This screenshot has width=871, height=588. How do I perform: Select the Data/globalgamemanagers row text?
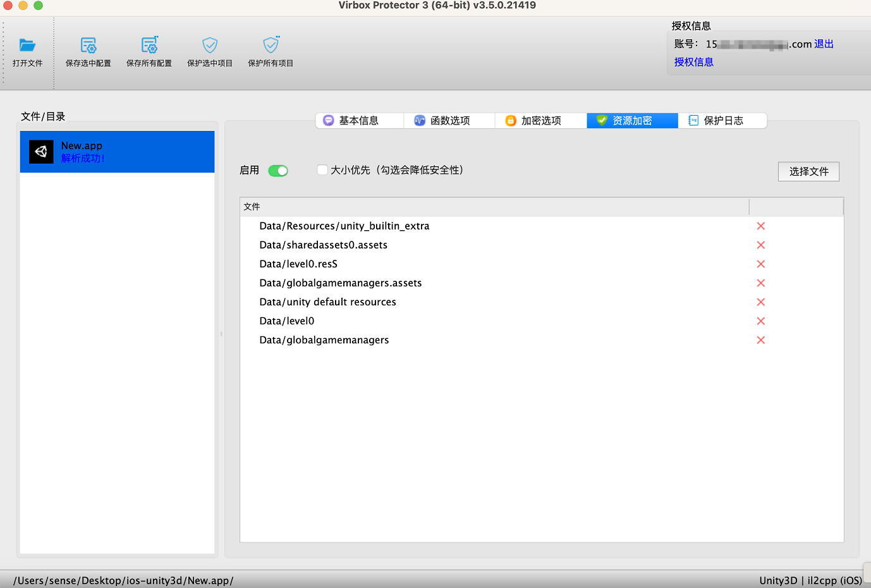[324, 340]
